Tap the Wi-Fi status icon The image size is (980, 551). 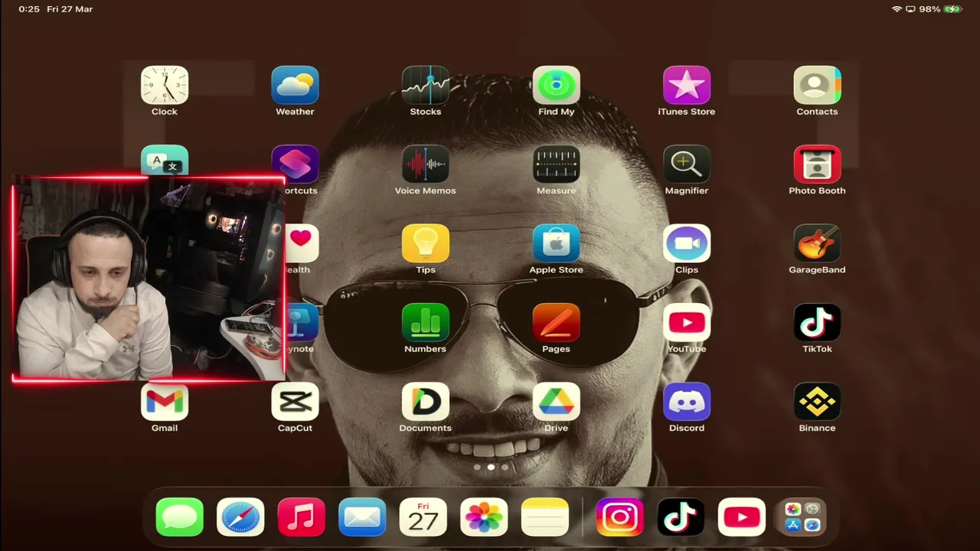pyautogui.click(x=897, y=9)
